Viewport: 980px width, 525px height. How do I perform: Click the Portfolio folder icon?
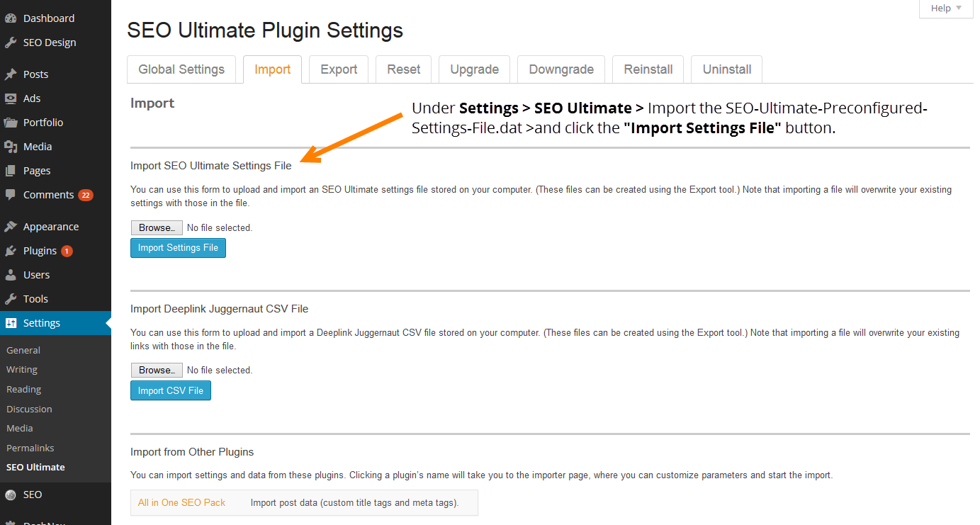pos(11,123)
